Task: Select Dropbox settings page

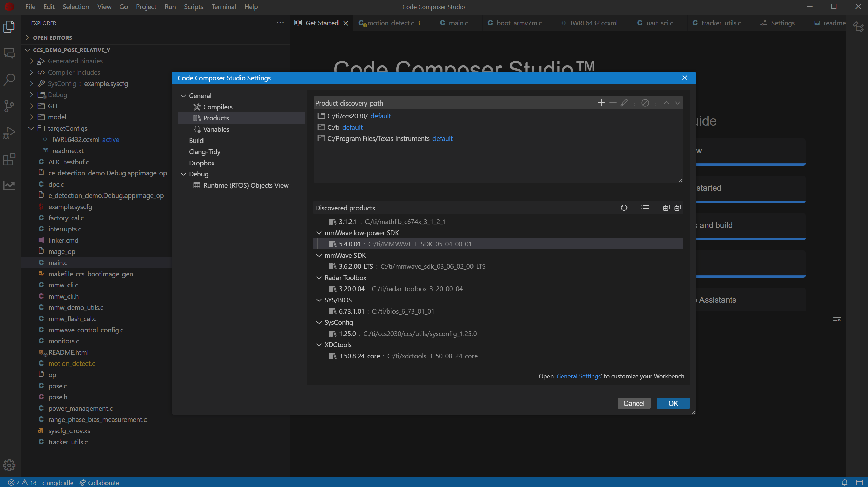Action: pos(242,163)
